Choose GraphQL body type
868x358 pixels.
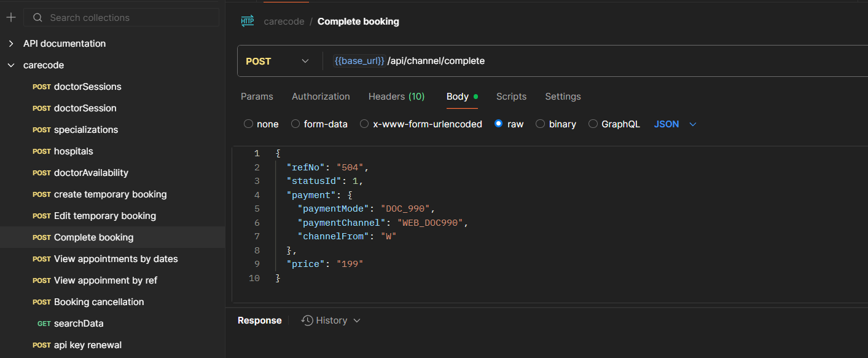click(x=593, y=124)
